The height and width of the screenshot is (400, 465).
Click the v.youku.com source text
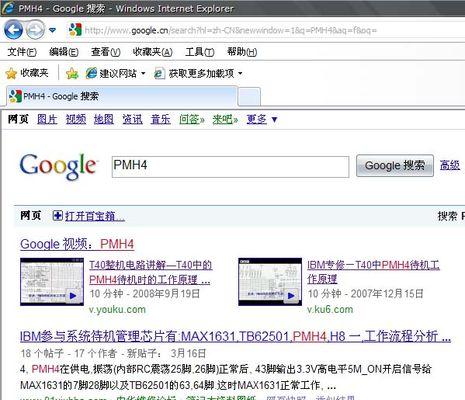(x=117, y=309)
